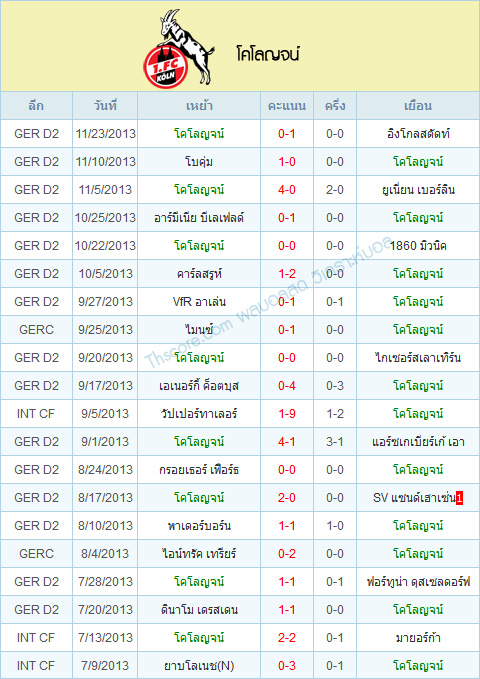Click the 0-3 full-time score on 7/9/2013
This screenshot has width=480, height=679.
[x=286, y=666]
